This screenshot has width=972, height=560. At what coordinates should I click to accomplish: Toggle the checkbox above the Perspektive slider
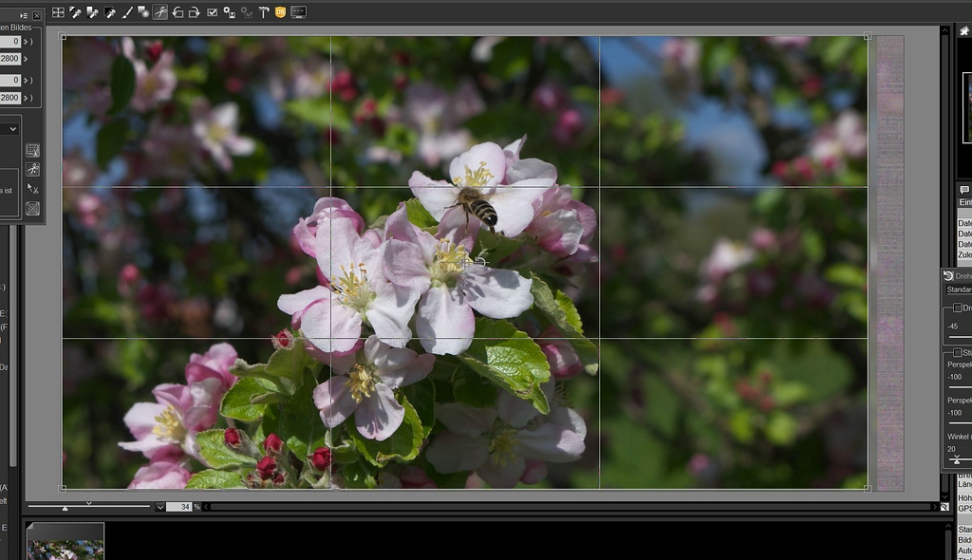click(x=957, y=353)
